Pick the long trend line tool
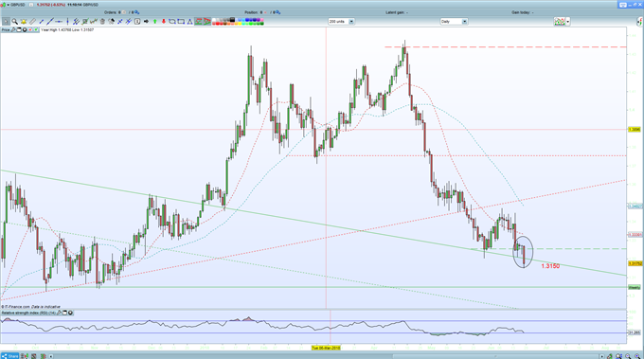The image size is (644, 359). pos(50,22)
